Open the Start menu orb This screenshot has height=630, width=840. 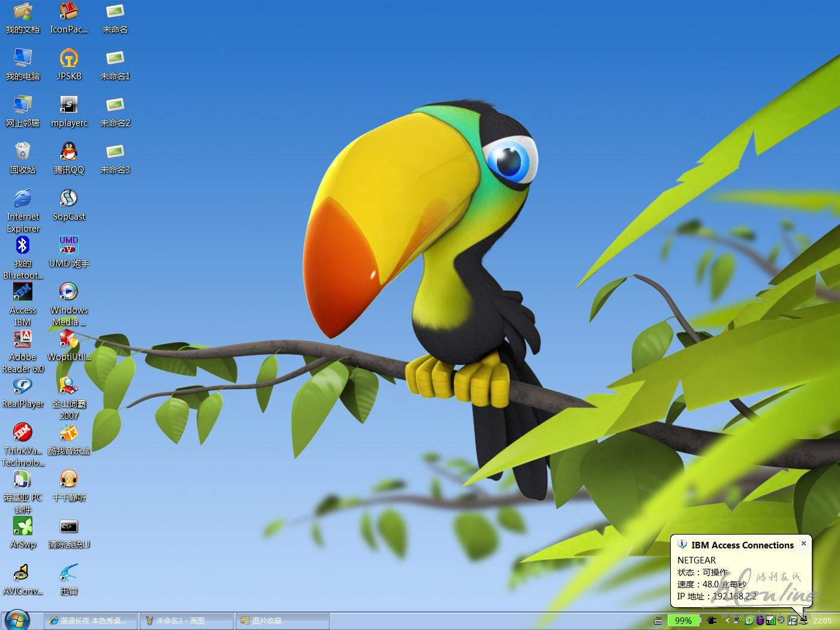pyautogui.click(x=17, y=620)
